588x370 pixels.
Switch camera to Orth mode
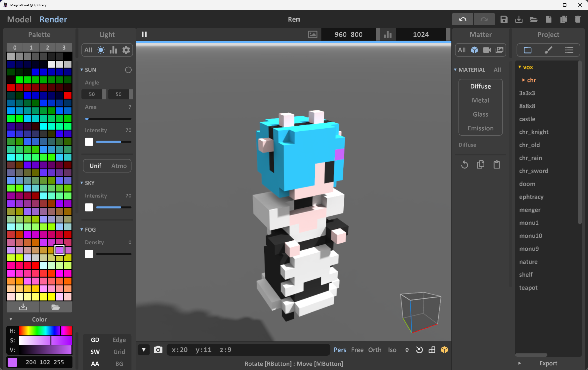coord(375,350)
